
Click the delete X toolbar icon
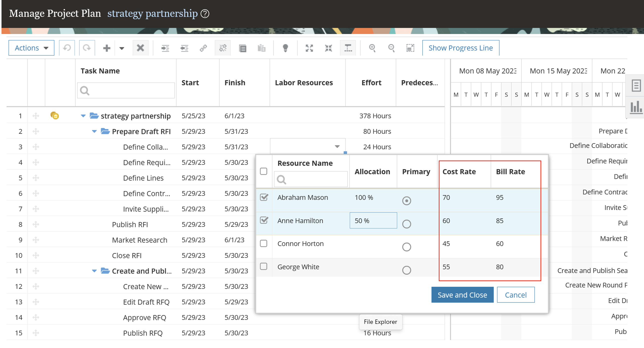click(x=140, y=48)
